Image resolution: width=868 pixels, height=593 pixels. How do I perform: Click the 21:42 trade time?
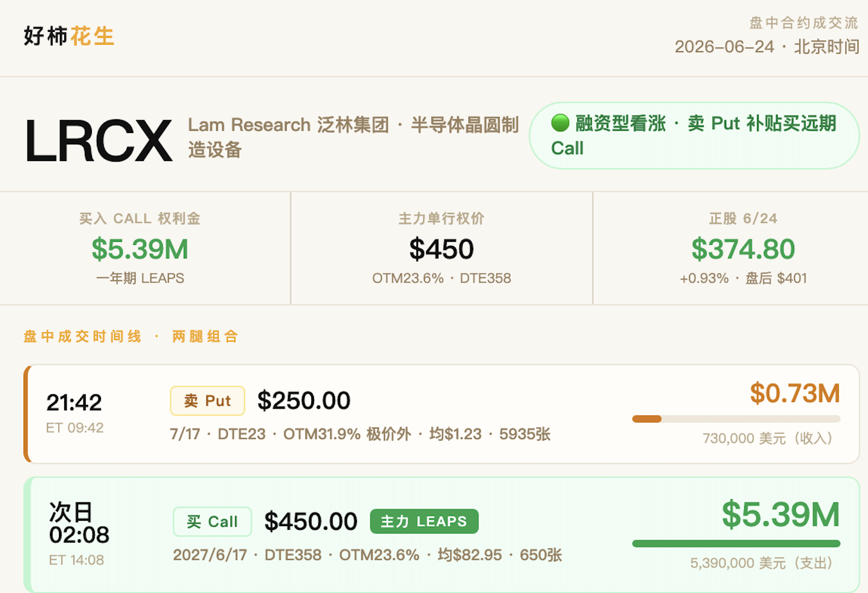pyautogui.click(x=74, y=402)
